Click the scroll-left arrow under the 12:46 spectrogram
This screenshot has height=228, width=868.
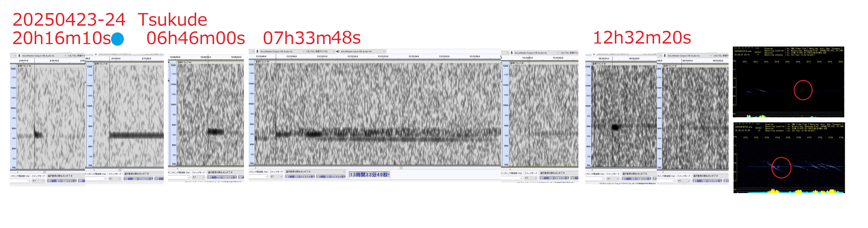[x=178, y=168]
